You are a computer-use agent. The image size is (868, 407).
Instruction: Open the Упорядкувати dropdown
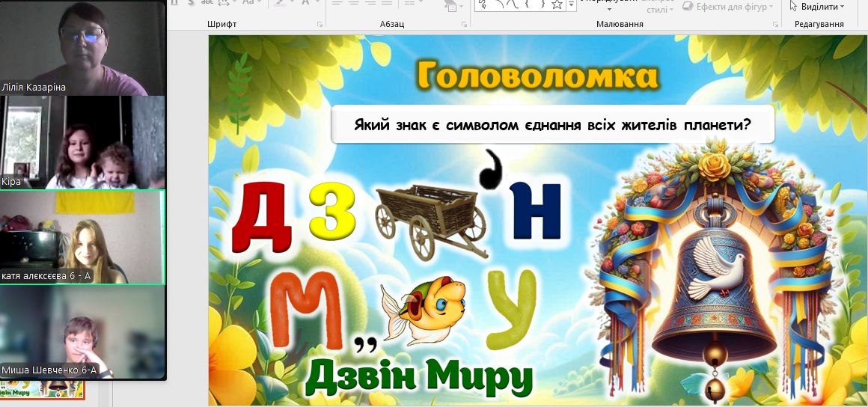[608, 5]
